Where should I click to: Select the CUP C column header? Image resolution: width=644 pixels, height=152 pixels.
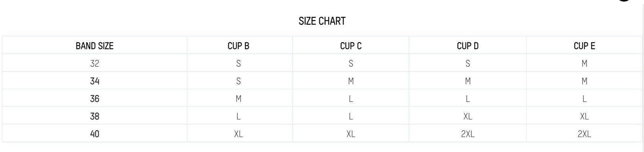(351, 46)
